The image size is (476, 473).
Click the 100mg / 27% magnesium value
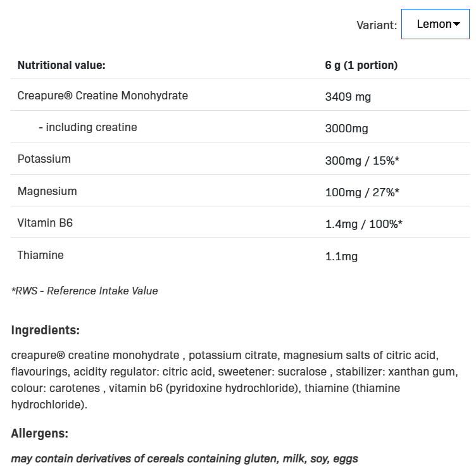click(x=362, y=192)
